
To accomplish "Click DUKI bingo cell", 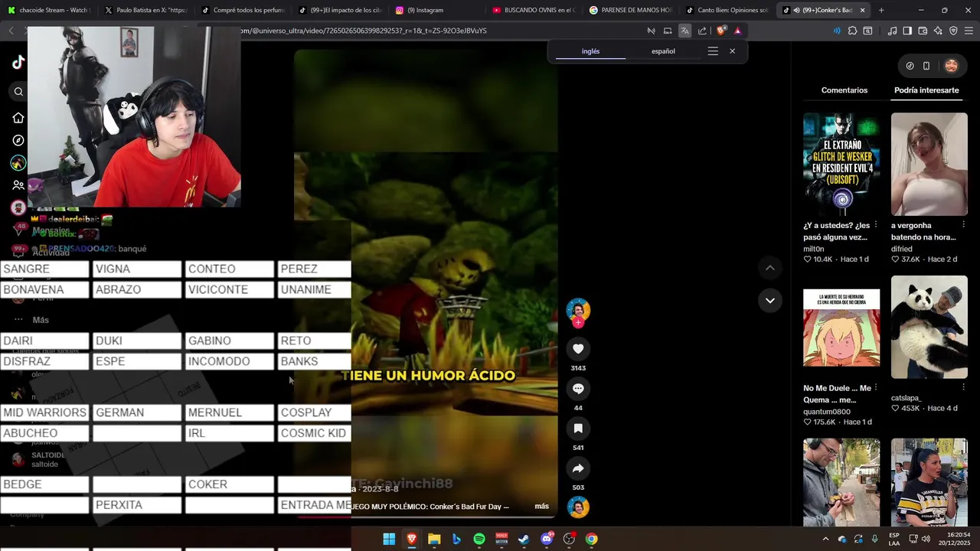I will [x=137, y=341].
